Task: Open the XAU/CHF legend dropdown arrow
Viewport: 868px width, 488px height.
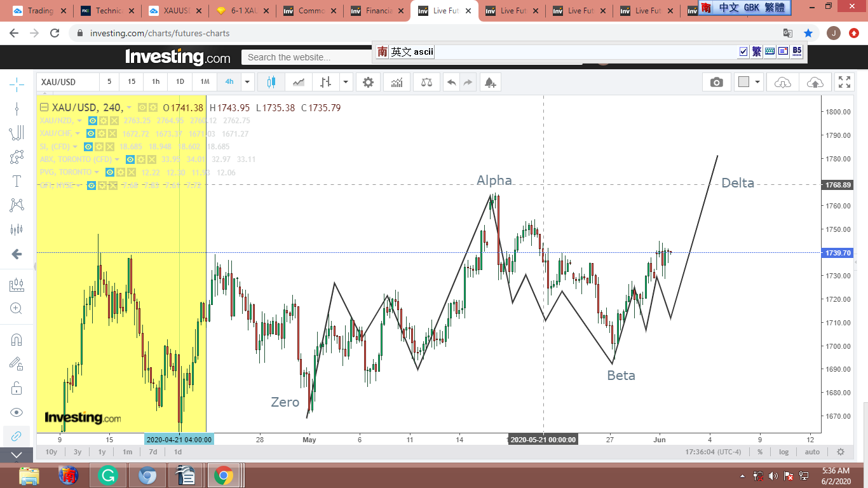Action: coord(78,133)
